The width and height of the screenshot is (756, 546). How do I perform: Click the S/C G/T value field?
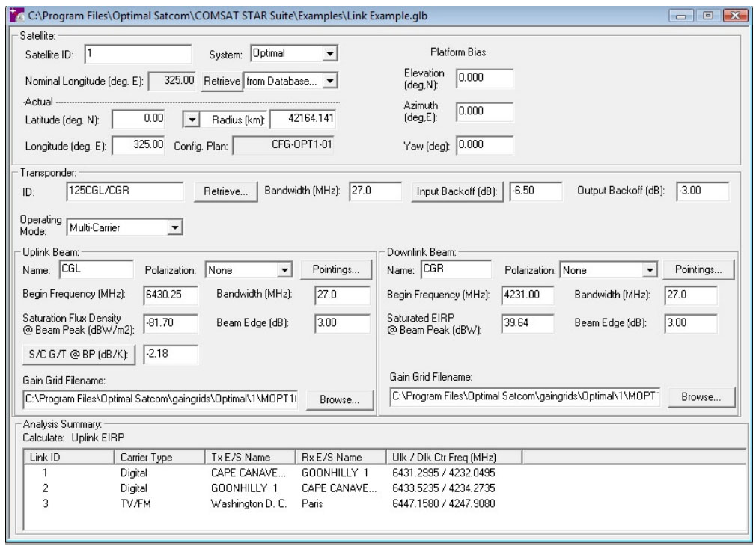(171, 355)
